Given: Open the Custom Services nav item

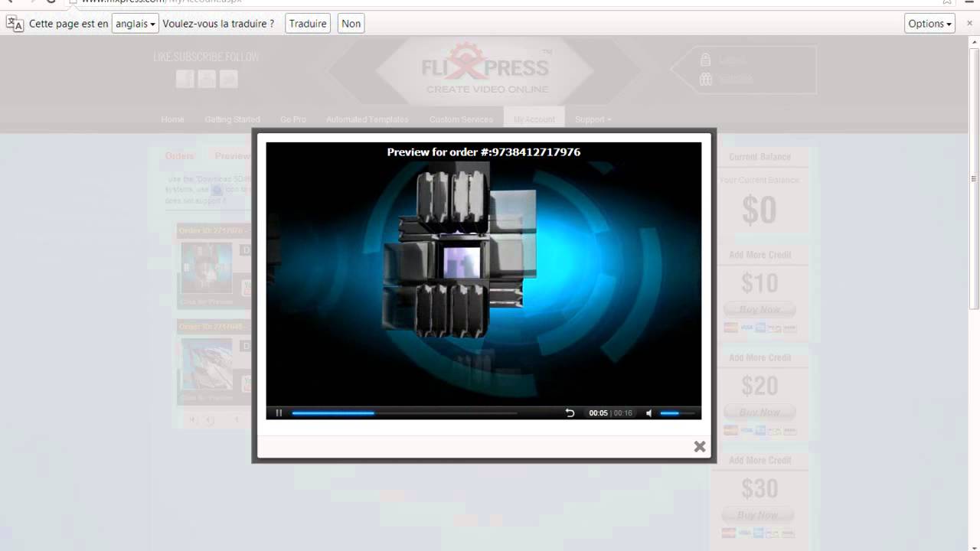Looking at the screenshot, I should tap(461, 119).
